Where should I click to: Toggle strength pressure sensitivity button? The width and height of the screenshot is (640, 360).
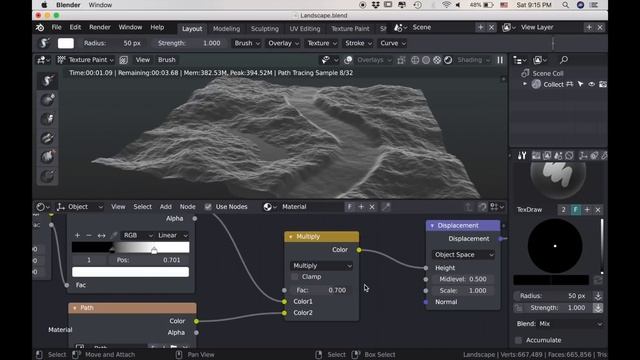point(598,308)
